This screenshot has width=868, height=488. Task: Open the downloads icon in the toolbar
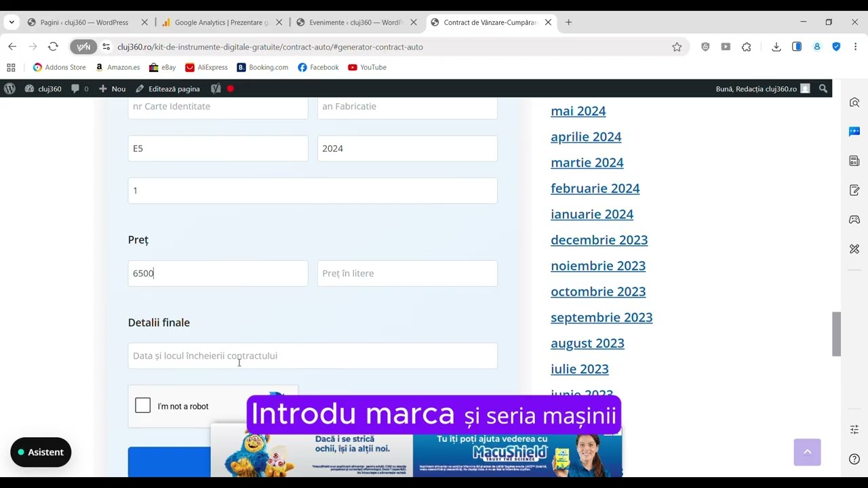[x=776, y=47]
